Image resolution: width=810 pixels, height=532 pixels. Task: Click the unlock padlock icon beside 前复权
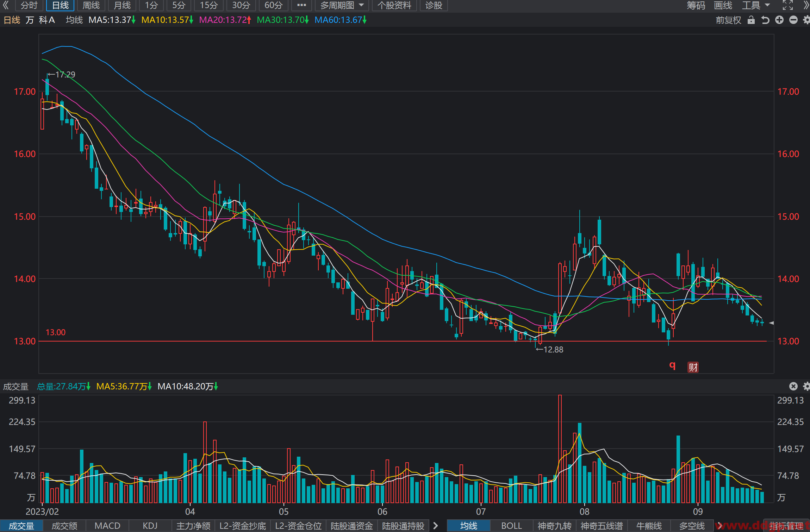(751, 20)
